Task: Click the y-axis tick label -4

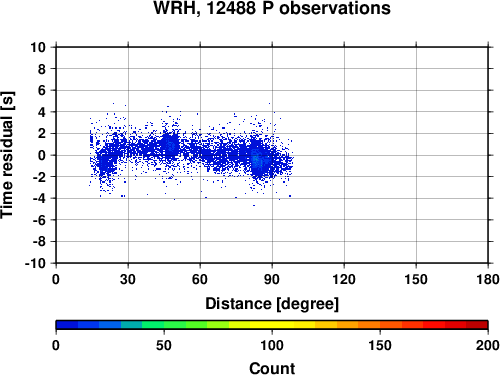Action: pos(39,199)
